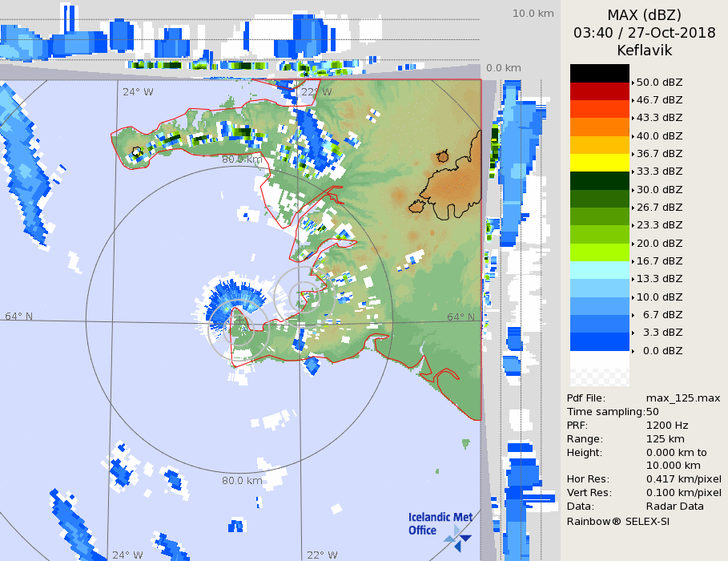Select the dark red 46.7 dBZ swatch
Image resolution: width=728 pixels, height=561 pixels.
[x=599, y=91]
